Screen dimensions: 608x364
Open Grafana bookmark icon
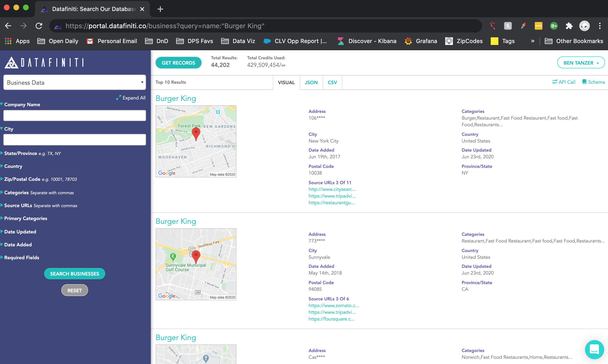(x=408, y=41)
